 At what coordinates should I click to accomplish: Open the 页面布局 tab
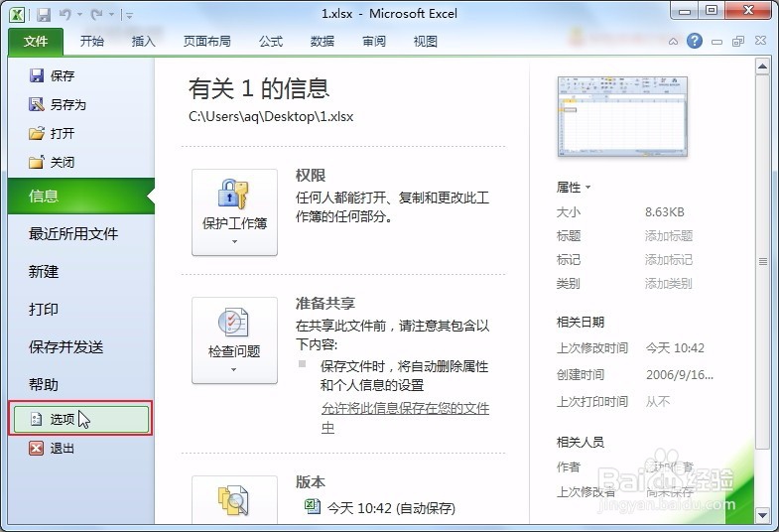click(x=206, y=42)
